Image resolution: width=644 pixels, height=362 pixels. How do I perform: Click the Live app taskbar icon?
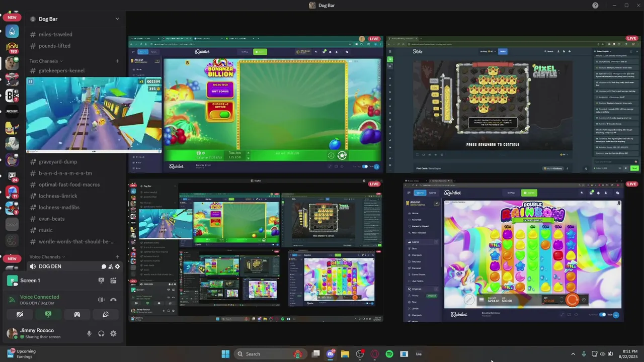click(419, 354)
